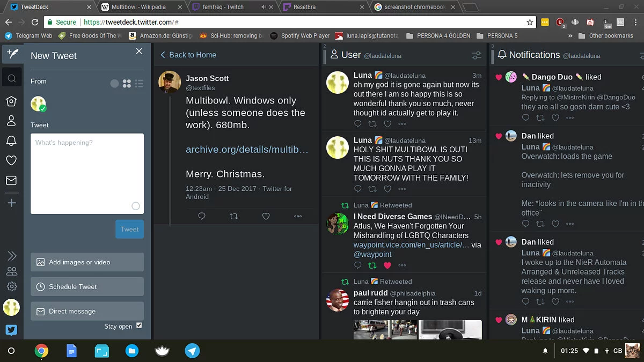Open the search icon in sidebar
Image resolution: width=644 pixels, height=362 pixels.
coord(11,78)
